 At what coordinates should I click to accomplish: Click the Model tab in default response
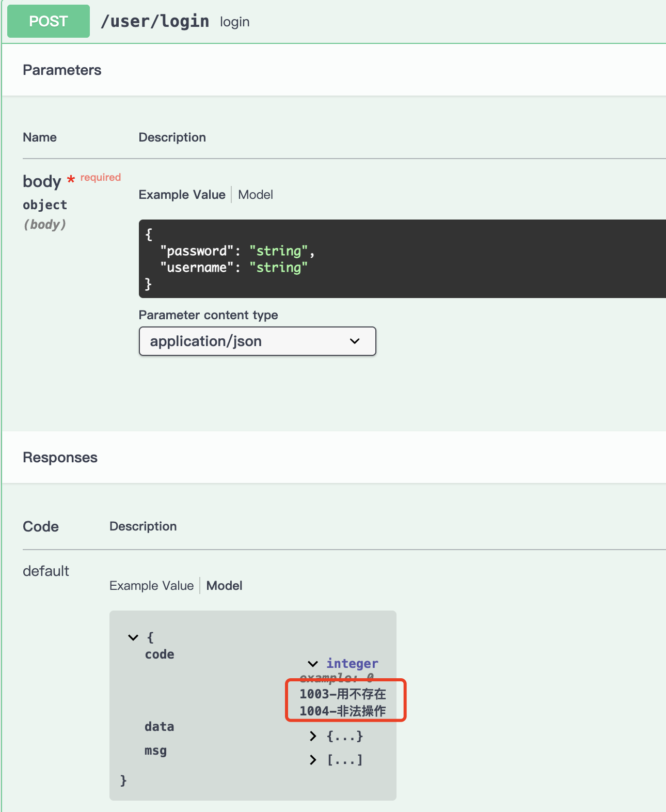pos(224,585)
